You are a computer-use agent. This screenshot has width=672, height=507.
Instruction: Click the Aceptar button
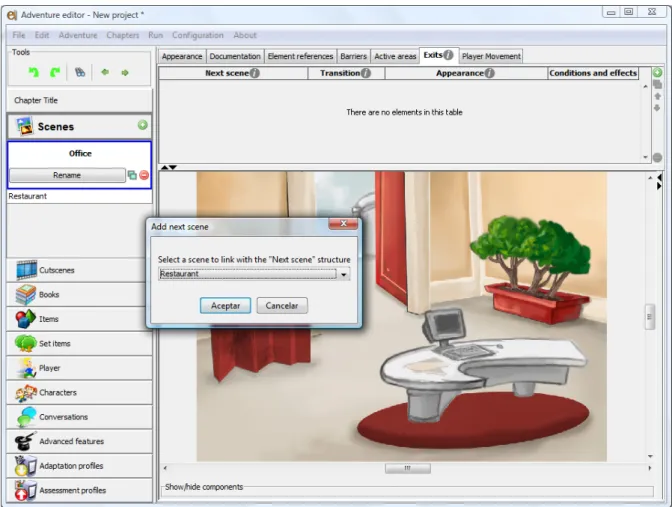click(225, 306)
